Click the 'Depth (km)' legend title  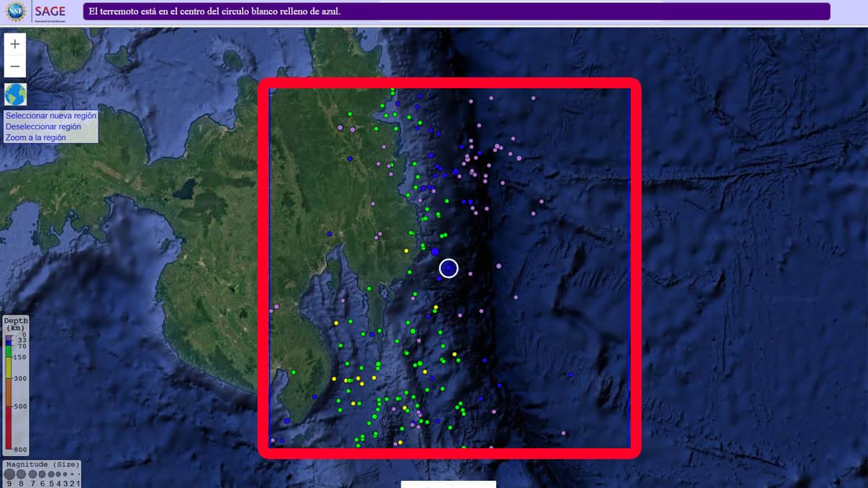click(16, 324)
